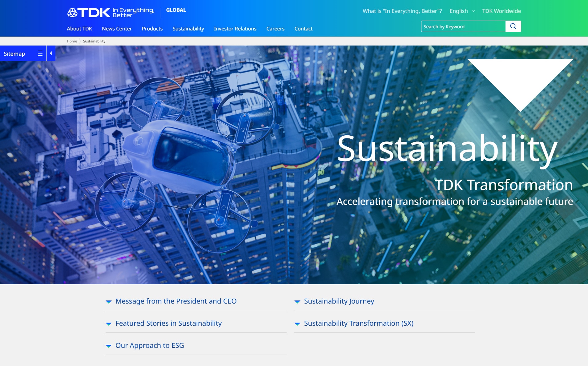Visit the TDK Worldwide link

point(501,11)
